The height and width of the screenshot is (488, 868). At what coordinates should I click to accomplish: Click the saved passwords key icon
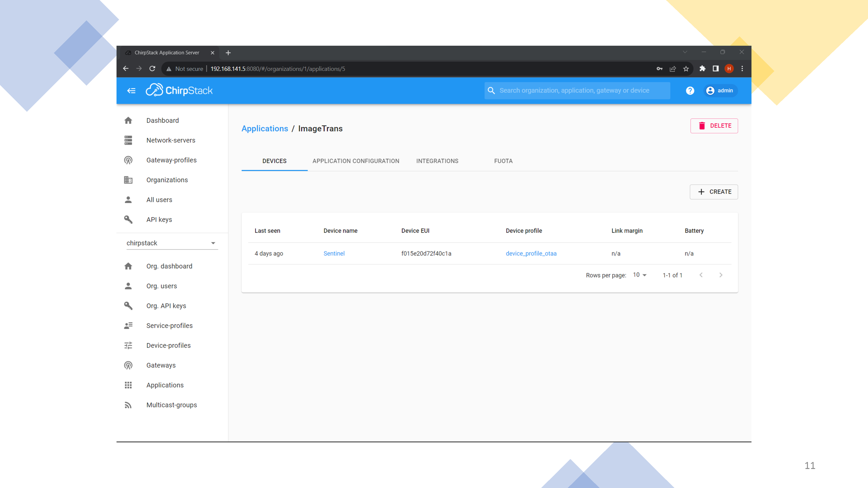coord(659,69)
